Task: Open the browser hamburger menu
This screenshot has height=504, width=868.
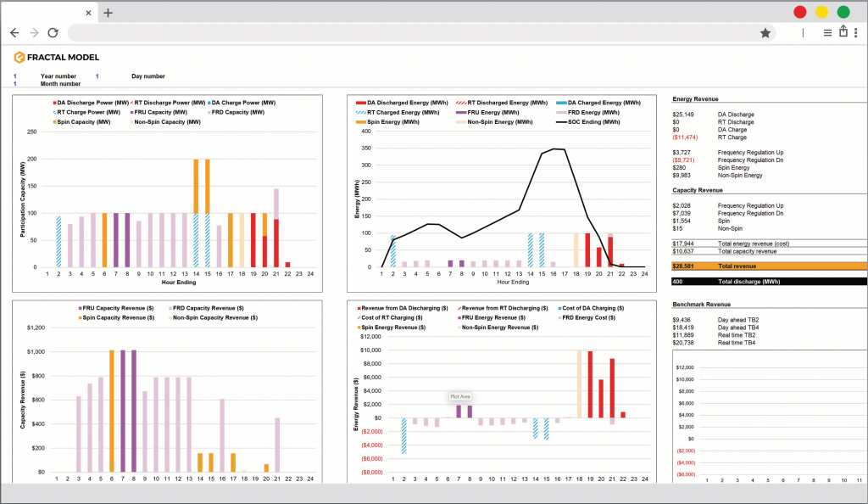Action: point(827,32)
